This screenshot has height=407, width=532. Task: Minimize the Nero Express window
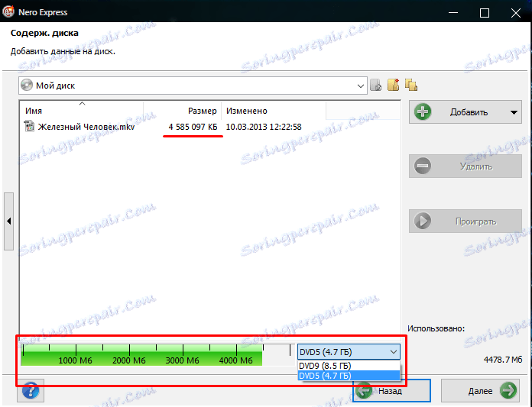click(x=453, y=13)
